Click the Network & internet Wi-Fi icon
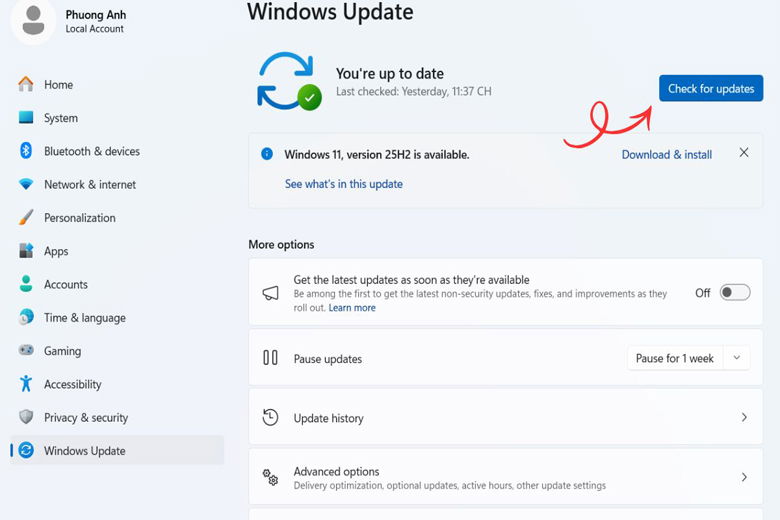 click(26, 184)
